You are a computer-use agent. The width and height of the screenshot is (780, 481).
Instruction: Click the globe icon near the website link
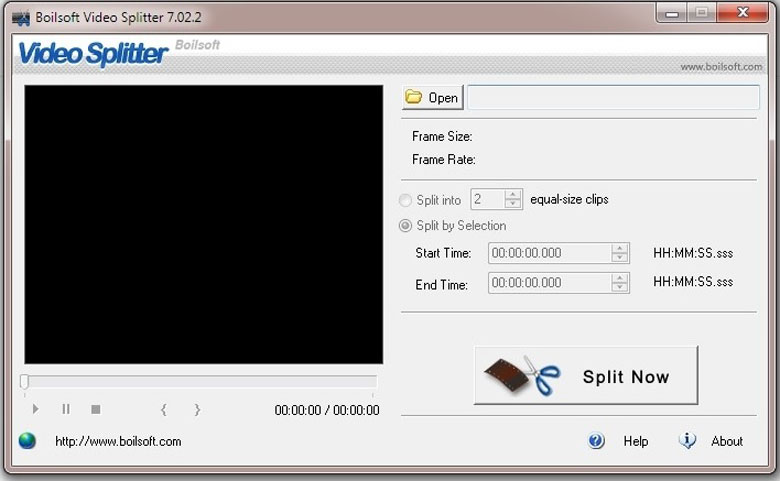coord(27,441)
